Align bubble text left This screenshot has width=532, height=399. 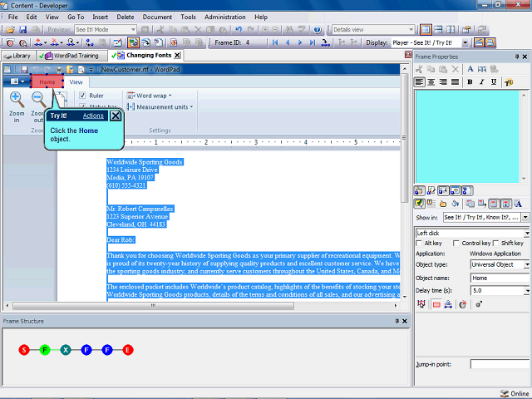point(420,82)
